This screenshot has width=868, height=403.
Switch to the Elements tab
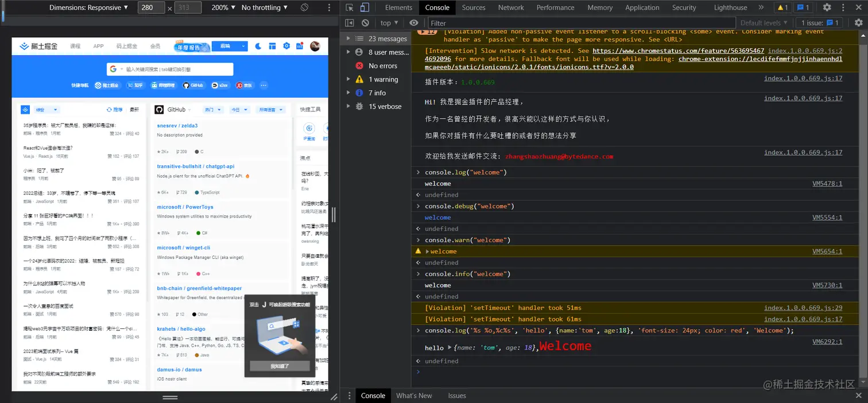pyautogui.click(x=399, y=7)
